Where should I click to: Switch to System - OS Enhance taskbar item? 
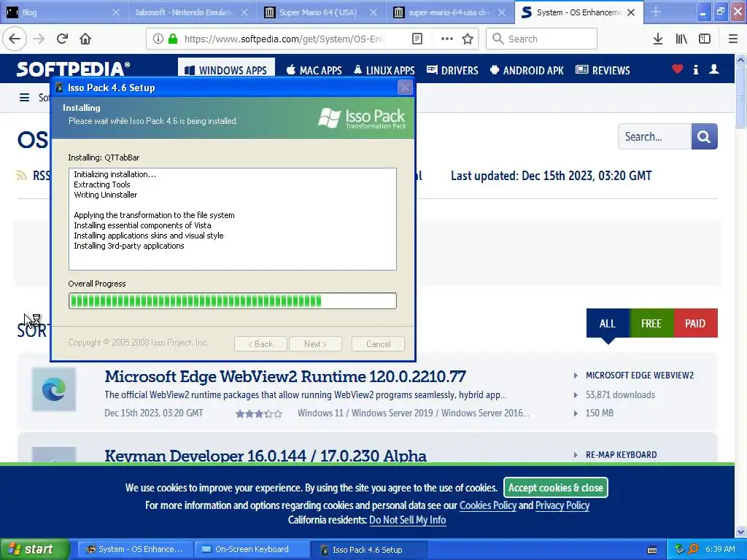(135, 550)
